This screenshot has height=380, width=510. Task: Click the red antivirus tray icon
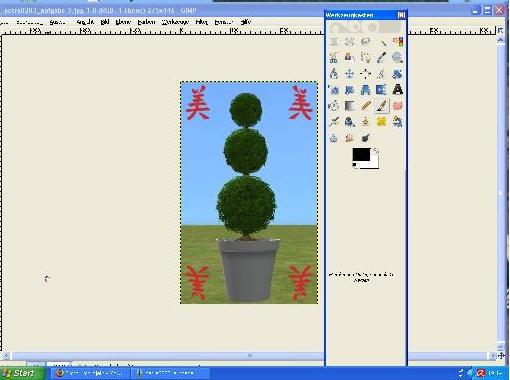[480, 373]
